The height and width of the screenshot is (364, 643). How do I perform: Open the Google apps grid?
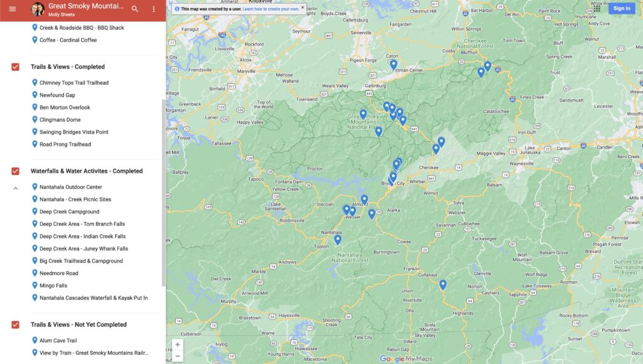(597, 8)
